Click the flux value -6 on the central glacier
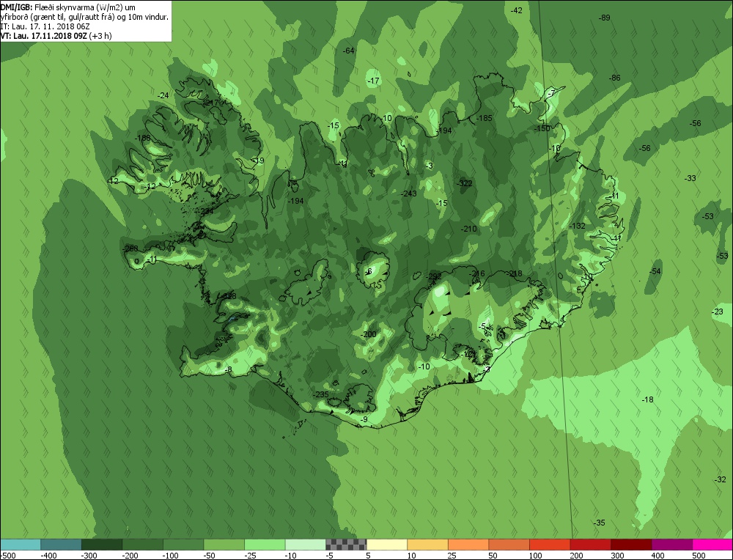733x560 pixels. click(368, 272)
